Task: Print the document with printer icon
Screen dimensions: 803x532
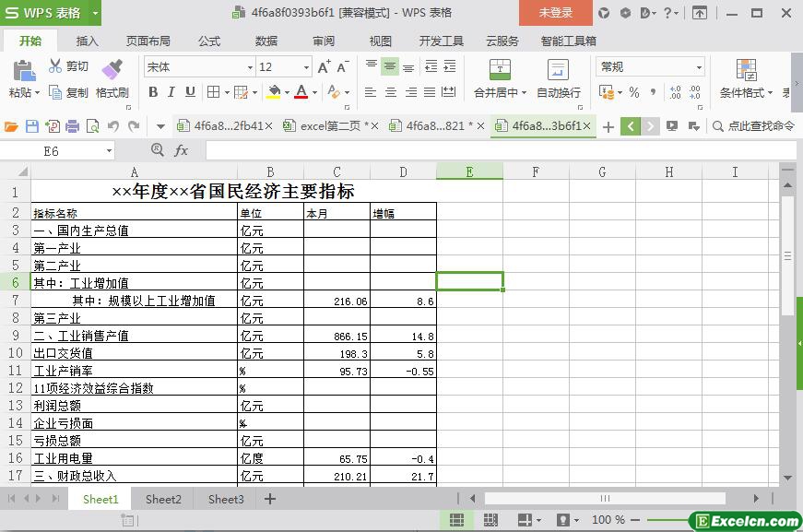Action: pos(72,126)
